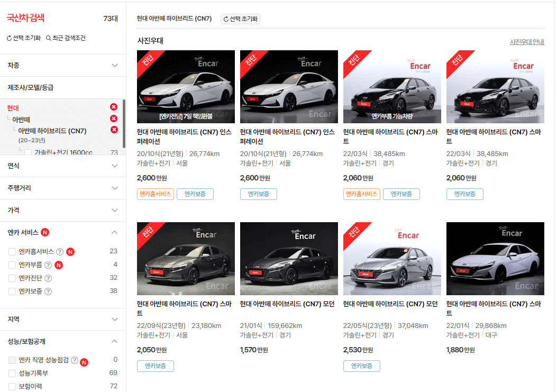Open help icon next to 엔카부름
This screenshot has height=392, width=557.
[x=48, y=265]
